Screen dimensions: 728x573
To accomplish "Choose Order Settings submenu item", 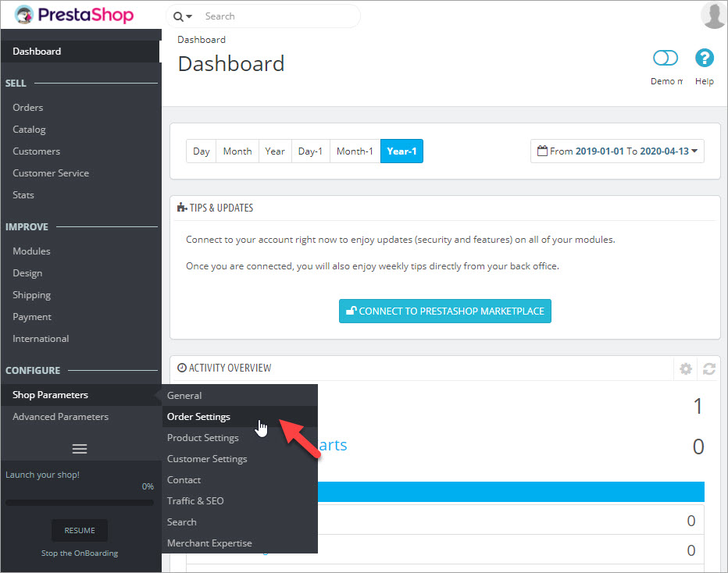I will (x=240, y=417).
